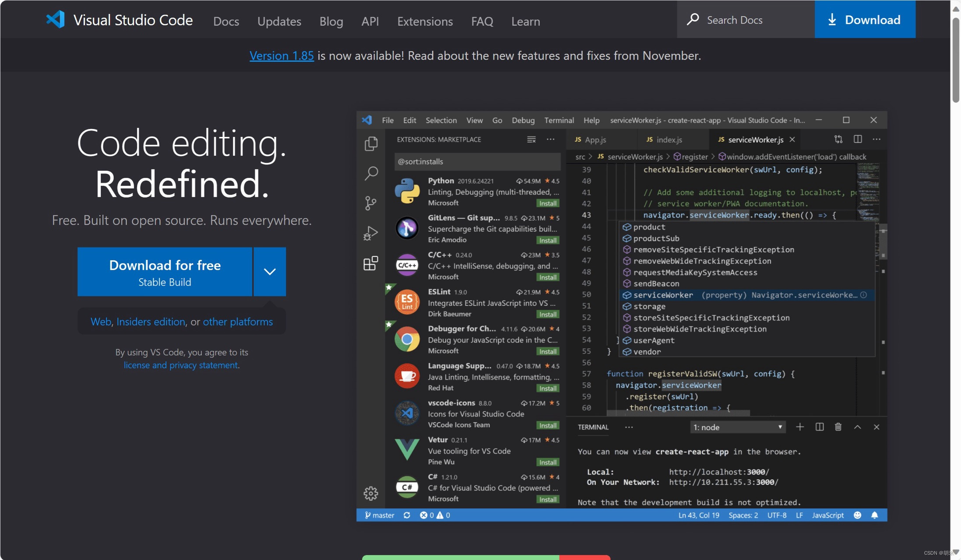
Task: Kill terminal with trash icon
Action: [x=838, y=427]
